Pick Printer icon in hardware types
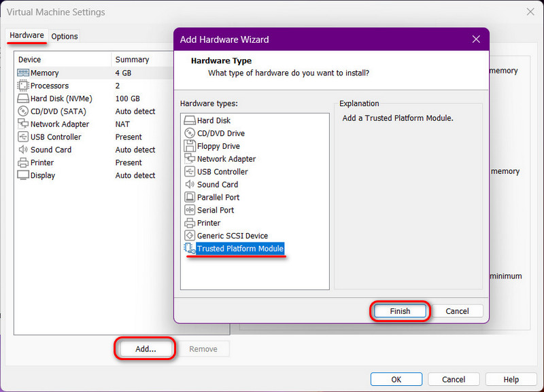This screenshot has width=544, height=392. tap(190, 223)
